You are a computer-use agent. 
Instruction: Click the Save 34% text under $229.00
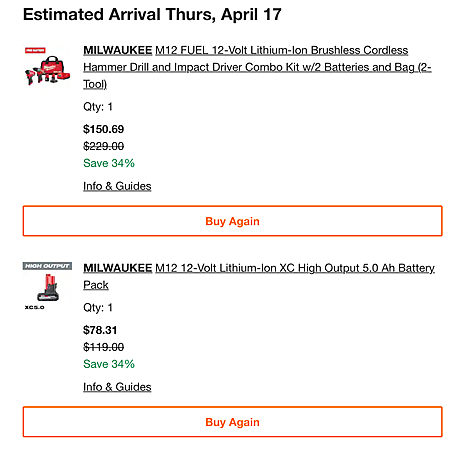pyautogui.click(x=109, y=163)
